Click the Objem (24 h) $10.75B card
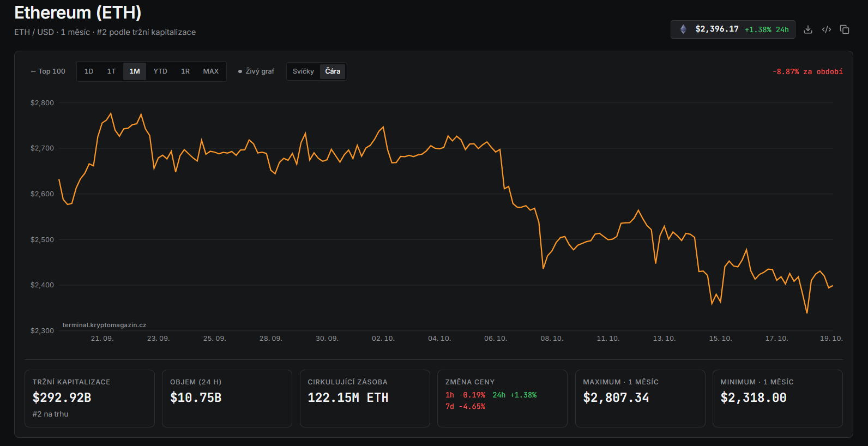868x446 pixels. coord(227,399)
